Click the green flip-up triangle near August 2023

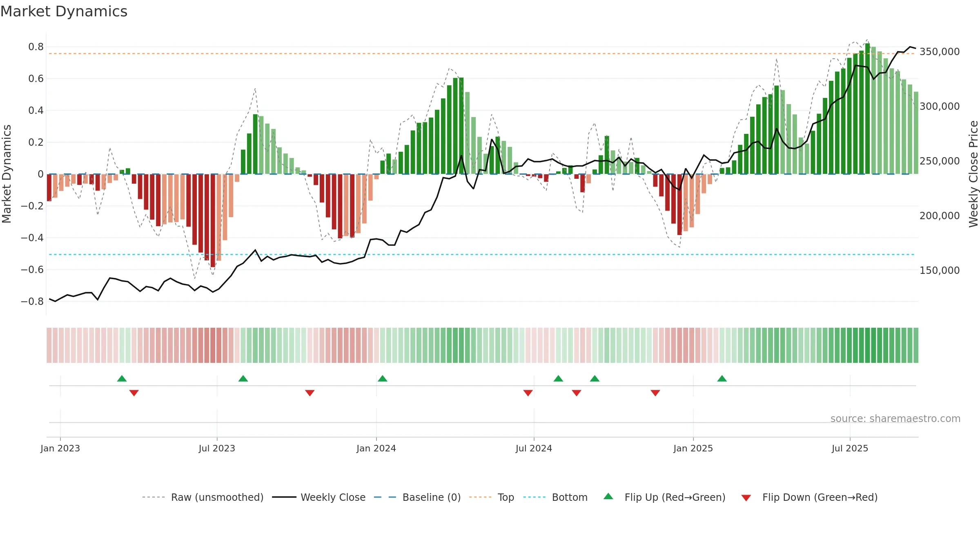(x=243, y=378)
